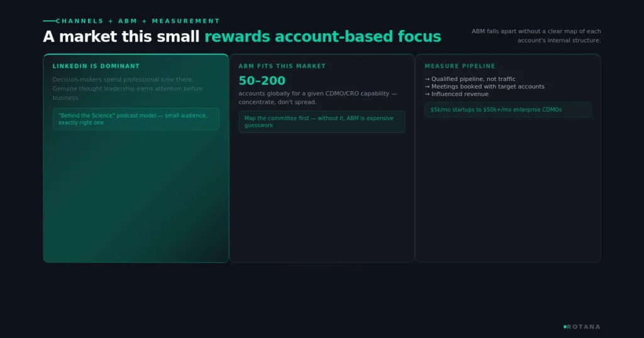The width and height of the screenshot is (644, 338).
Task: Click the Map the committee first callout
Action: tap(321, 122)
